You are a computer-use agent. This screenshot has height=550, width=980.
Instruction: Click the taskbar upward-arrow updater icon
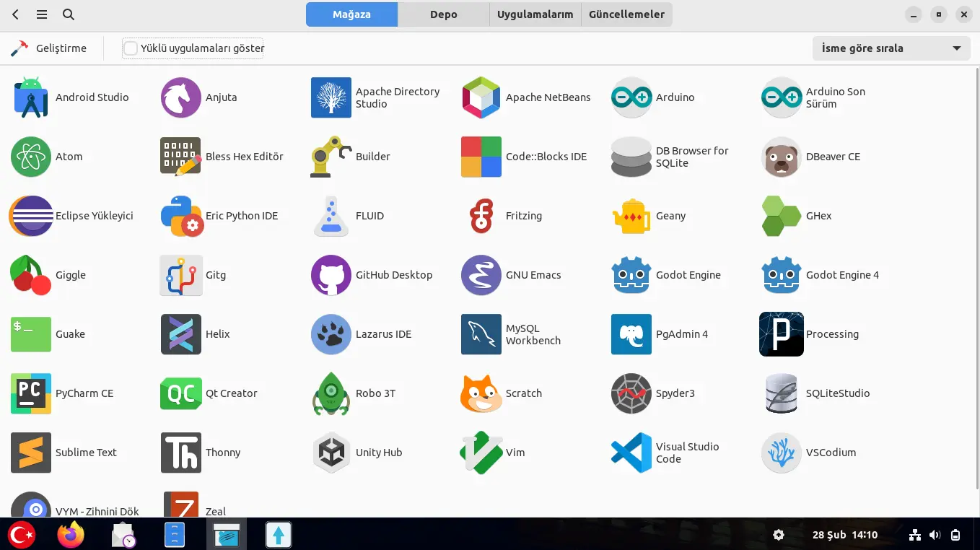point(279,535)
